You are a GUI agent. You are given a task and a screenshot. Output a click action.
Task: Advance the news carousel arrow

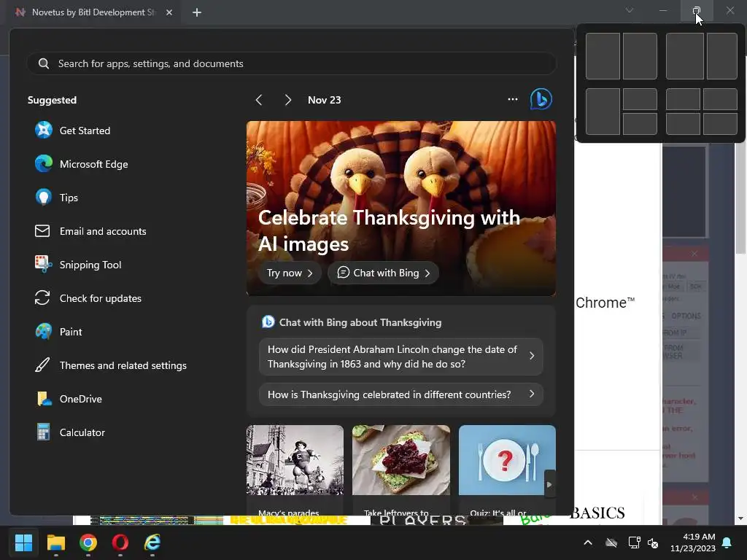[549, 484]
